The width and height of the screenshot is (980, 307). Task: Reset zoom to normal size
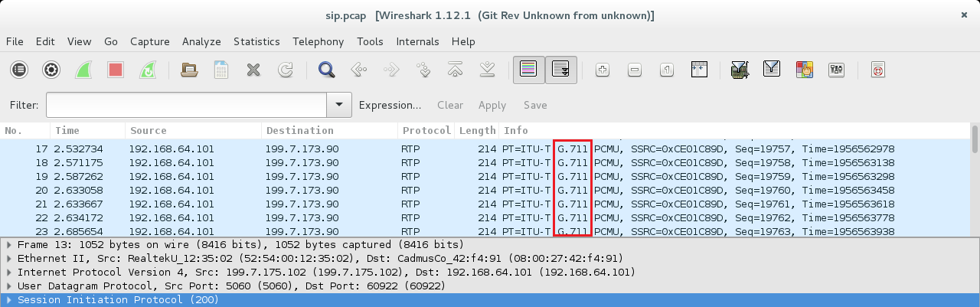[x=667, y=70]
